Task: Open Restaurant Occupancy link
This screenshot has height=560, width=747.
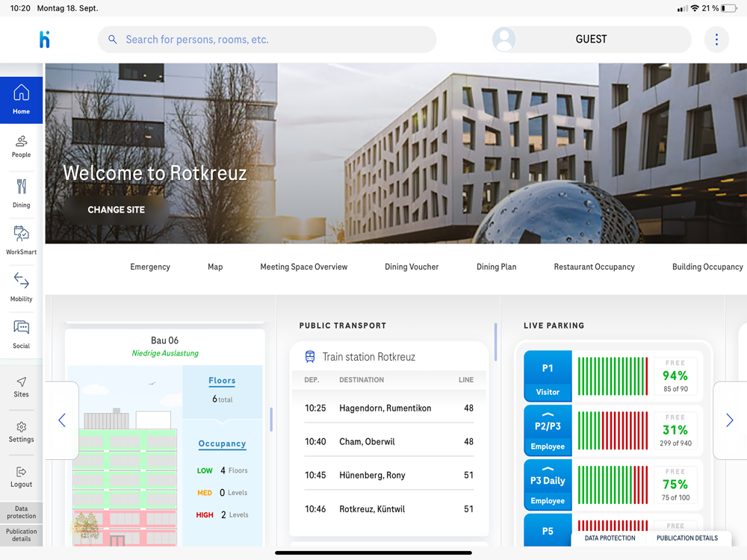Action: (594, 267)
